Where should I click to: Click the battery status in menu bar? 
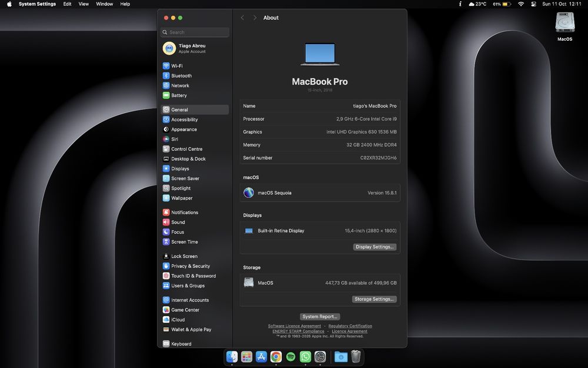[x=502, y=4]
